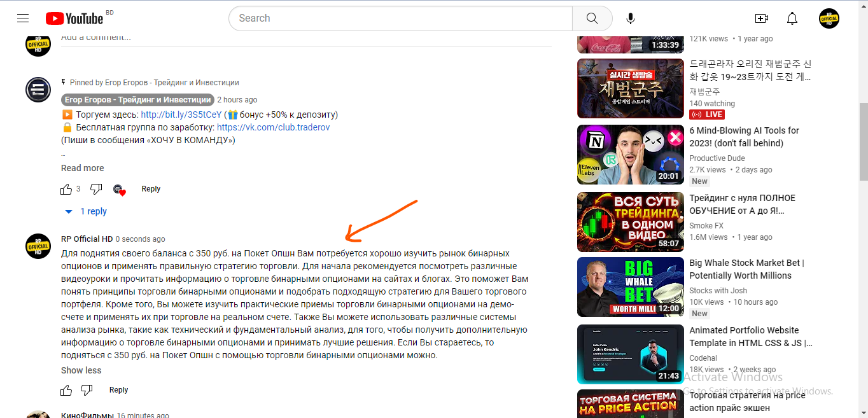Open the Big Whale Bet thumbnail
The image size is (868, 418).
coord(631,287)
